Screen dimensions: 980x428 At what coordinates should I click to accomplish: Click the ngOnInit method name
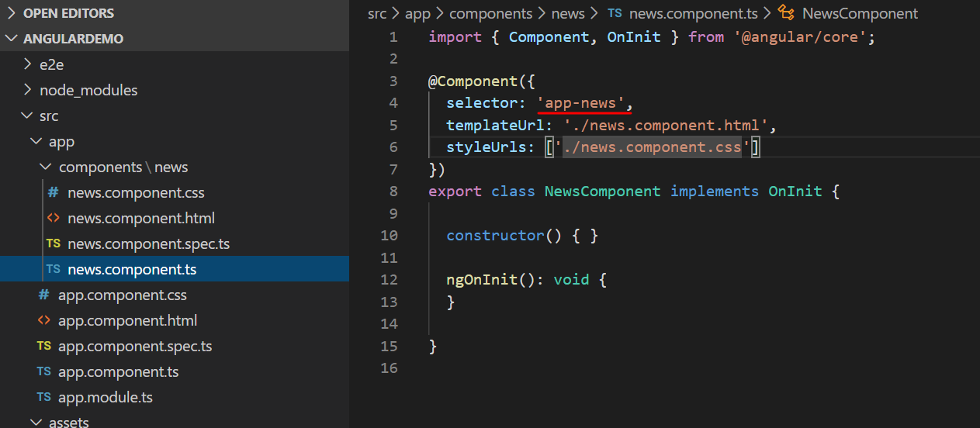(482, 279)
